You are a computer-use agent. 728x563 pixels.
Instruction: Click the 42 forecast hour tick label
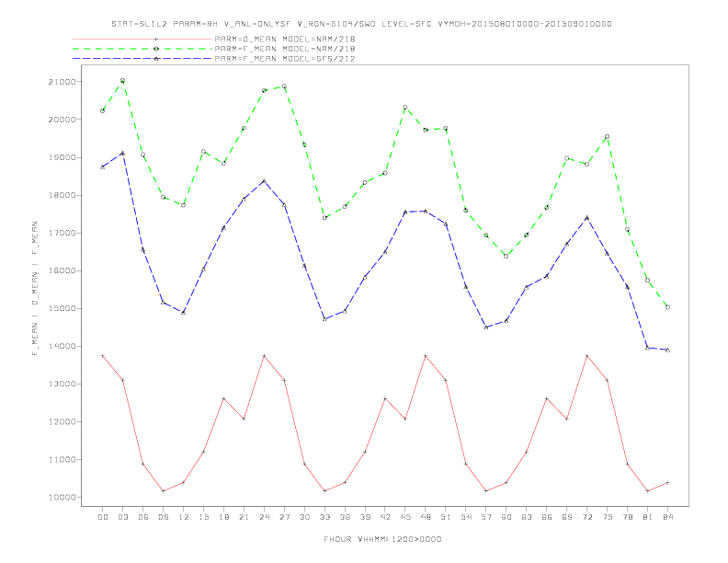385,517
